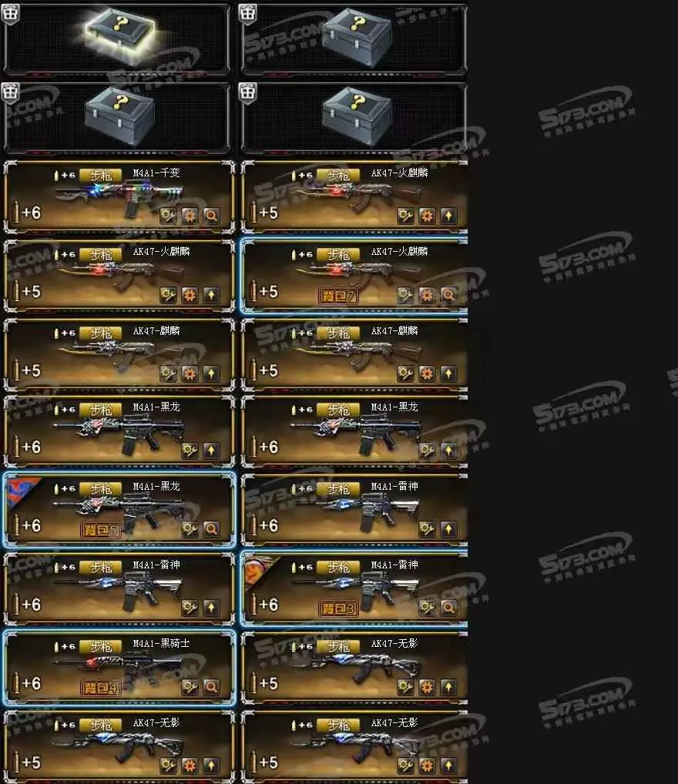Click wrench icon on the 背包3 M4A1-雷神

click(x=427, y=608)
